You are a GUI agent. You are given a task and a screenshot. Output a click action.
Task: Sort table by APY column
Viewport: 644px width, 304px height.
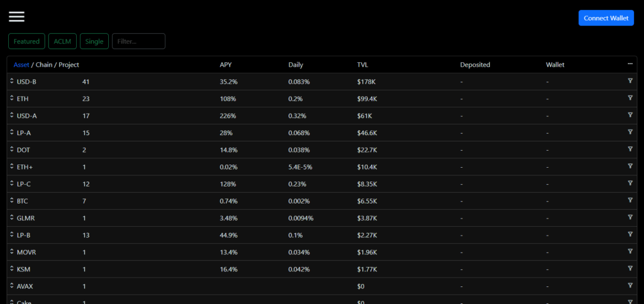226,65
